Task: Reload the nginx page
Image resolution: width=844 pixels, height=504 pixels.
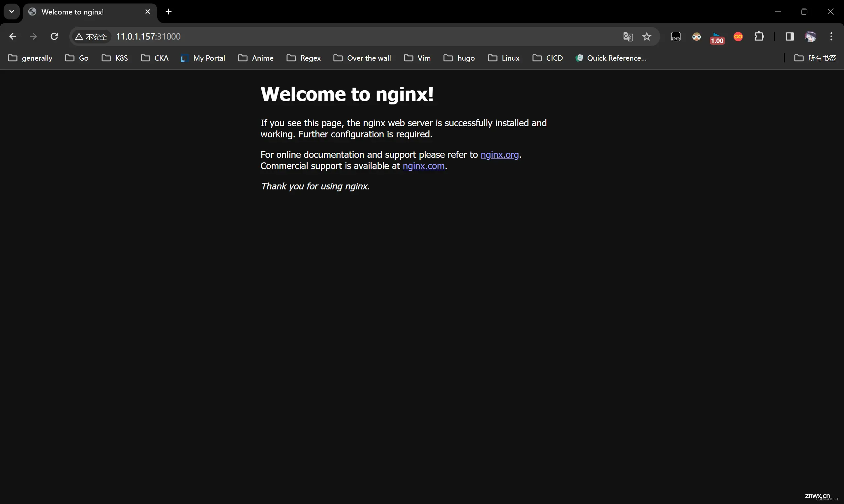Action: pyautogui.click(x=54, y=36)
